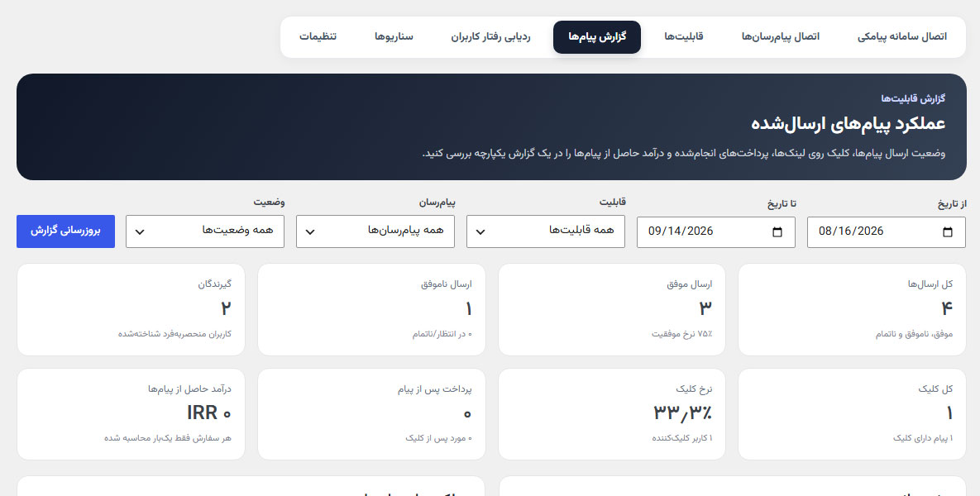Click the موفق، ناموفق و ناتمام text
The width and height of the screenshot is (980, 496).
click(x=915, y=334)
